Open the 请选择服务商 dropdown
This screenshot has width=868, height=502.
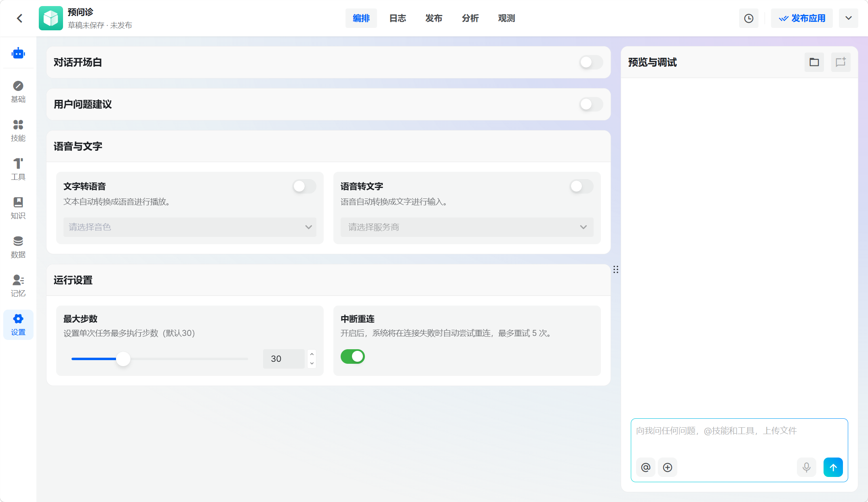[x=467, y=227]
